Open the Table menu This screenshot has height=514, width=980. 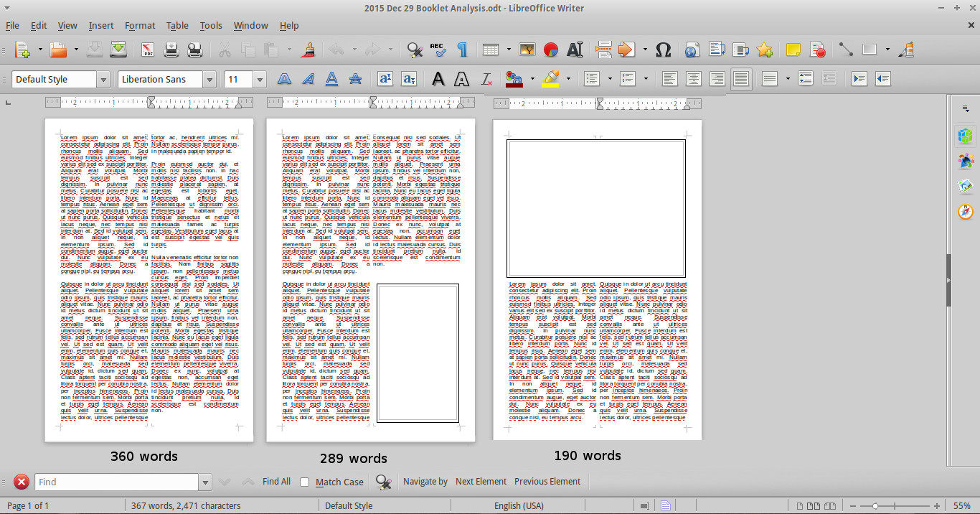tap(177, 25)
